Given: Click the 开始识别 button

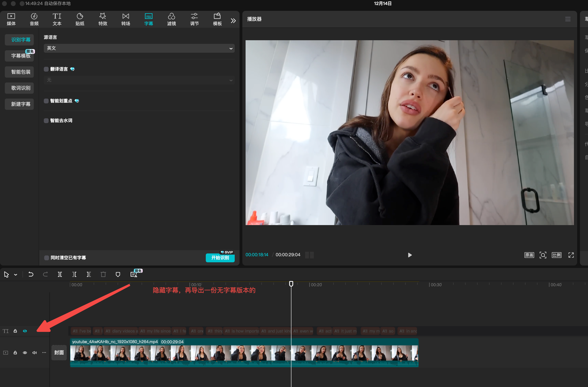Looking at the screenshot, I should click(220, 258).
